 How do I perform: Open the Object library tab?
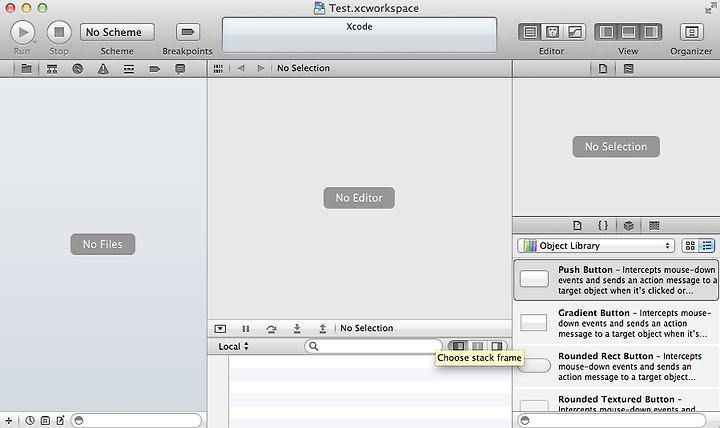pos(629,225)
